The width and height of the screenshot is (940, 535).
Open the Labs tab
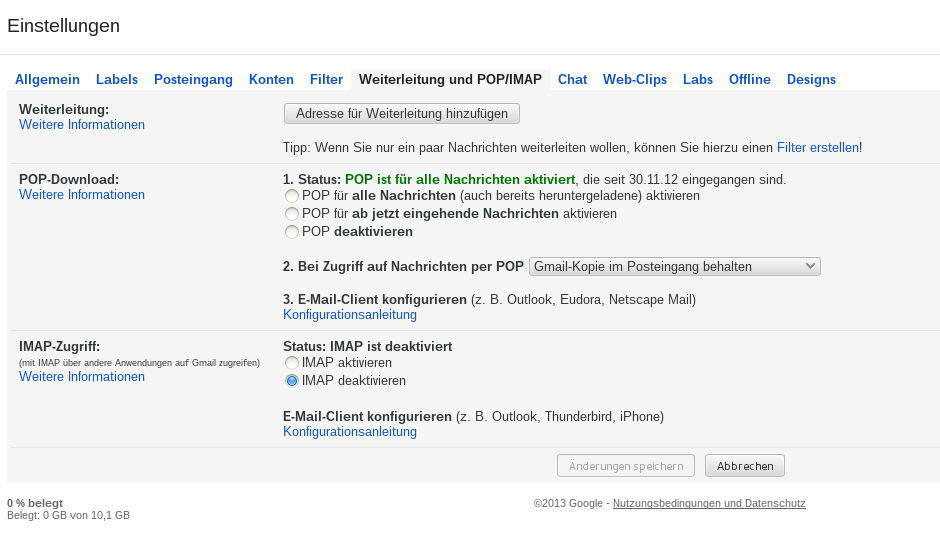697,80
